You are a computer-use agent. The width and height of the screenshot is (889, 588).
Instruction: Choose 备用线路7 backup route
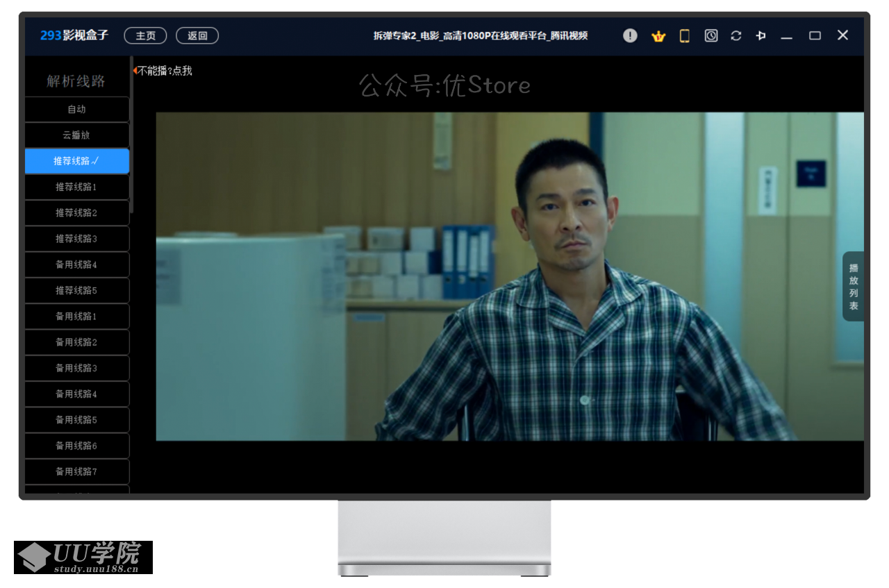coord(77,471)
